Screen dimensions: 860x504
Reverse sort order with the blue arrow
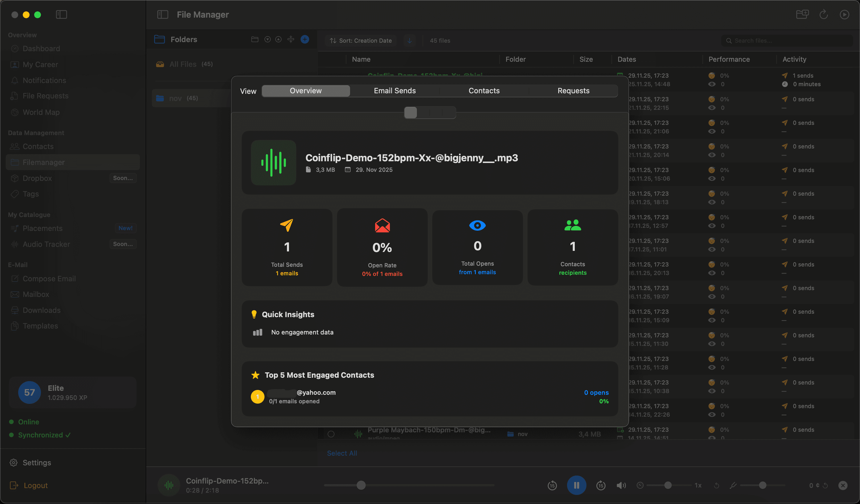click(x=410, y=40)
